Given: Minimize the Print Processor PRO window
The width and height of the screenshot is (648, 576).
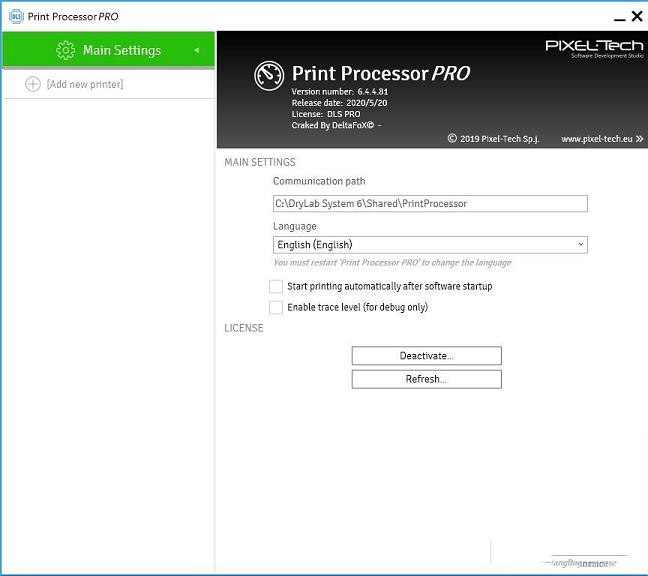Looking at the screenshot, I should (608, 16).
